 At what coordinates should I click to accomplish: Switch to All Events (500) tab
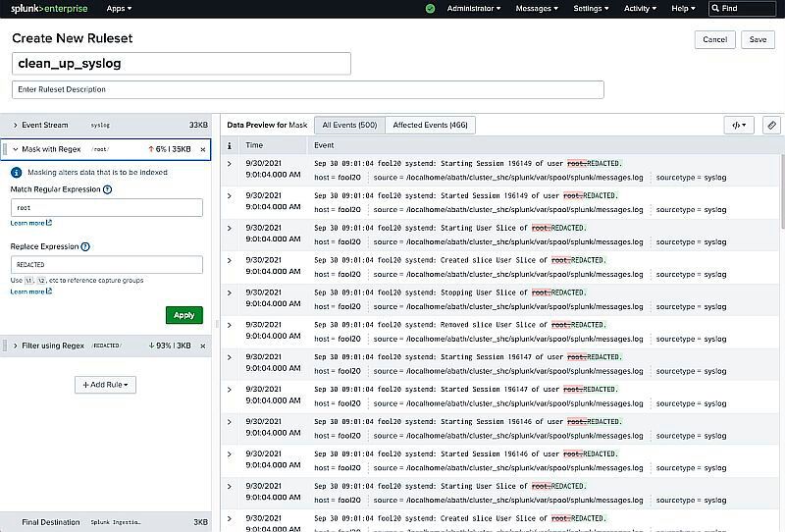[349, 126]
